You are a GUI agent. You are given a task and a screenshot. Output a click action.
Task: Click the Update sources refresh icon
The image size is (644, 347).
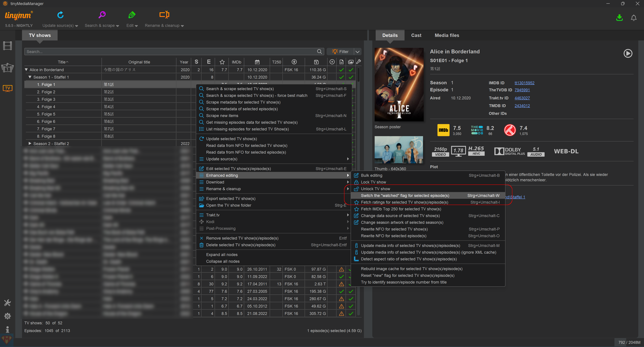pos(60,15)
